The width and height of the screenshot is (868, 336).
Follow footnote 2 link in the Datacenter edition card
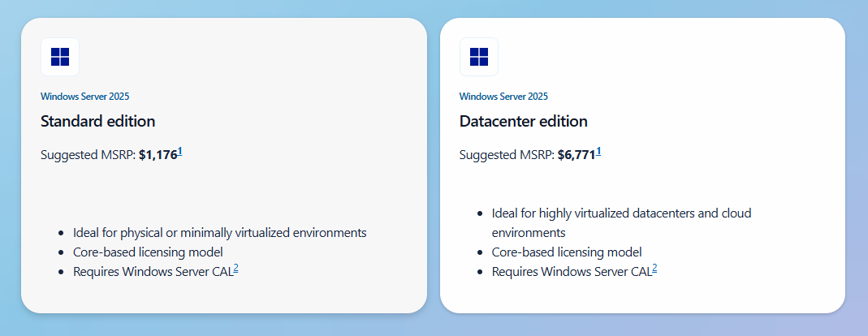pos(654,269)
